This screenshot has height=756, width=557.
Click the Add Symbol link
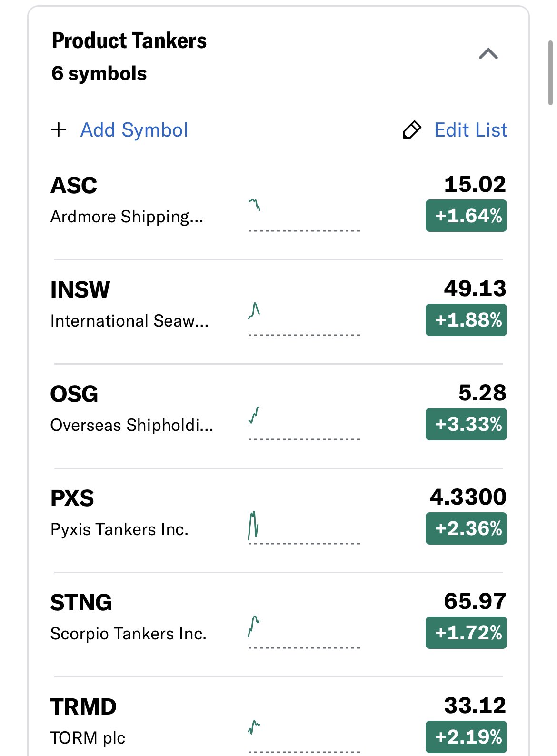pos(134,130)
